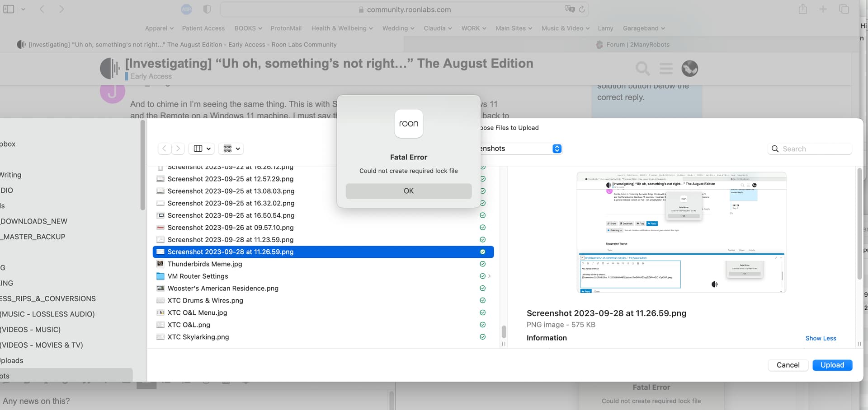Click the Thunderbirds Meme.jpg file icon
This screenshot has width=868, height=410.
(160, 264)
